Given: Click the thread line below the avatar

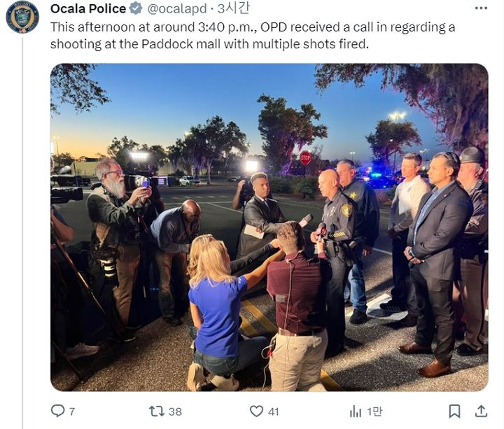Looking at the screenshot, I should (22, 233).
